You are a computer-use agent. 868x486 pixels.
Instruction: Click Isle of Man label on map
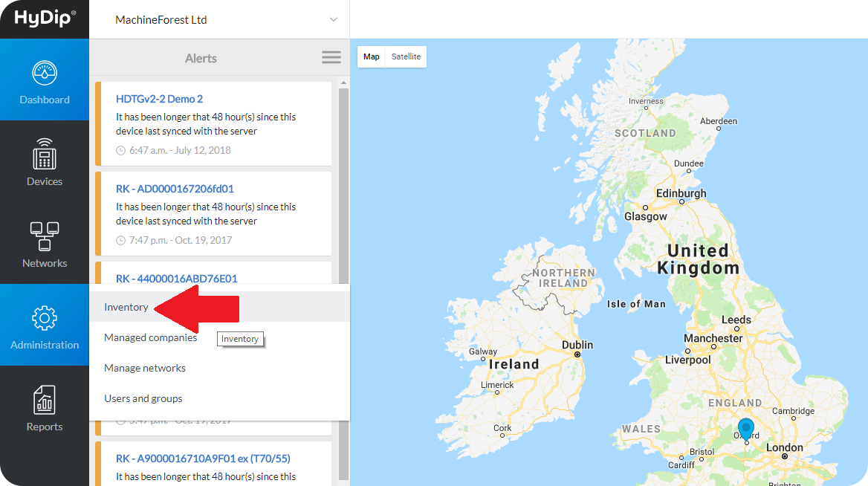coord(636,304)
